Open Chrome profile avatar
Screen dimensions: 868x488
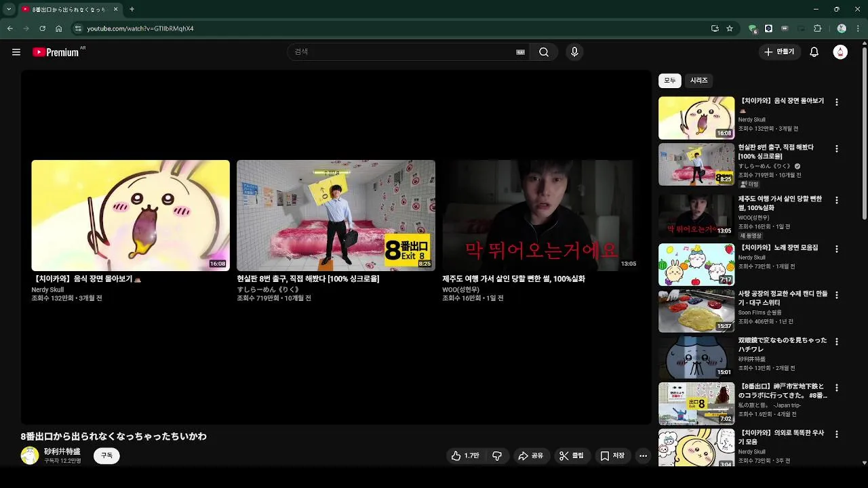pyautogui.click(x=842, y=28)
